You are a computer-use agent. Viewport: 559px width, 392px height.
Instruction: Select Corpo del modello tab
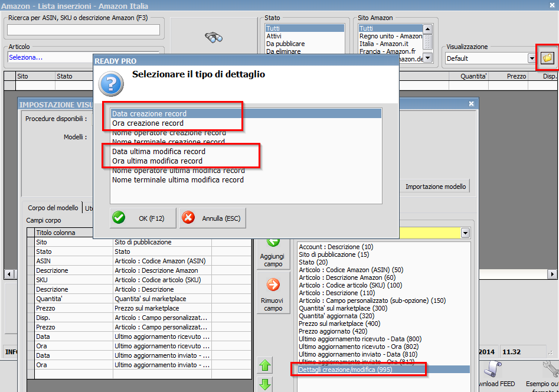point(53,208)
